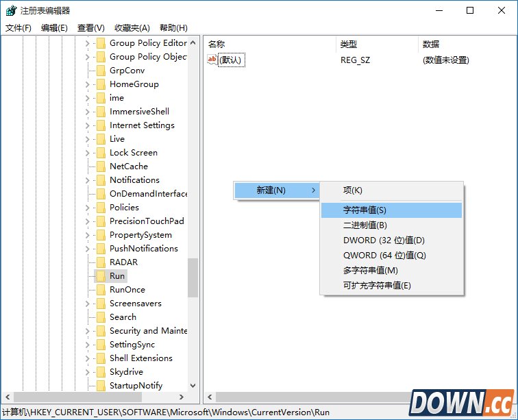
Task: Click the Search folder icon
Action: [101, 317]
